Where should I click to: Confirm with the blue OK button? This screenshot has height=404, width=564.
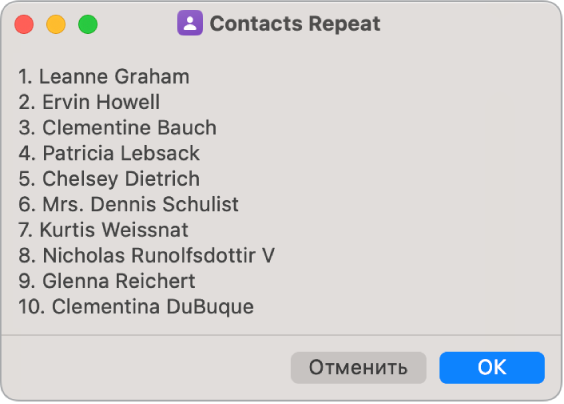(x=492, y=367)
